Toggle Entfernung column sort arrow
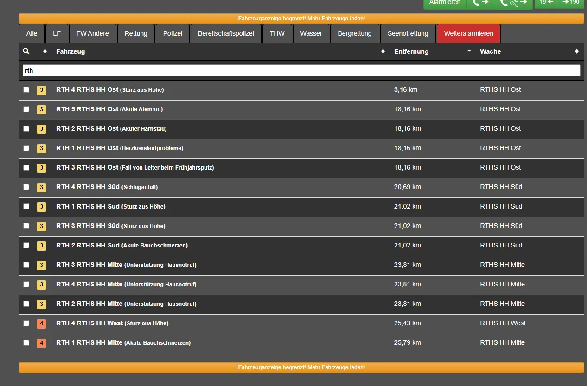The height and width of the screenshot is (386, 588). (x=469, y=51)
